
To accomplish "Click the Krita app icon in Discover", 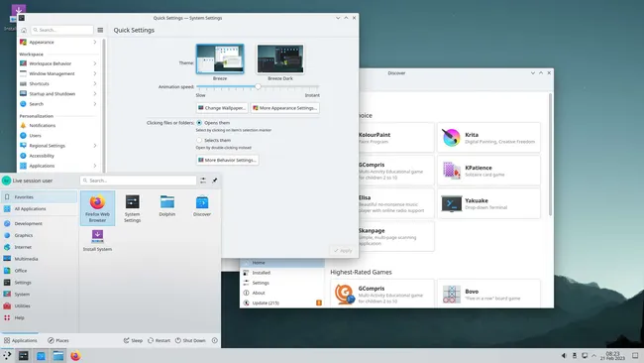I will [451, 137].
